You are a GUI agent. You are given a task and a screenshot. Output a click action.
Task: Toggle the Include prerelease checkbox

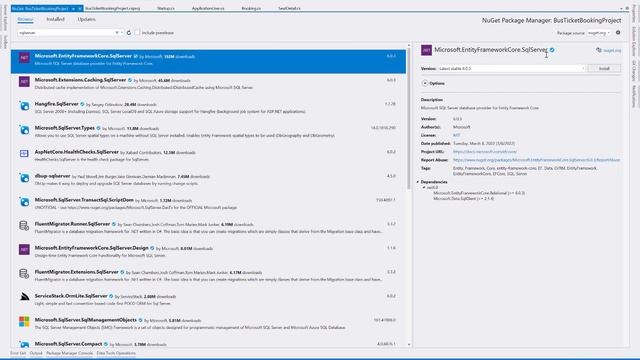[x=137, y=33]
